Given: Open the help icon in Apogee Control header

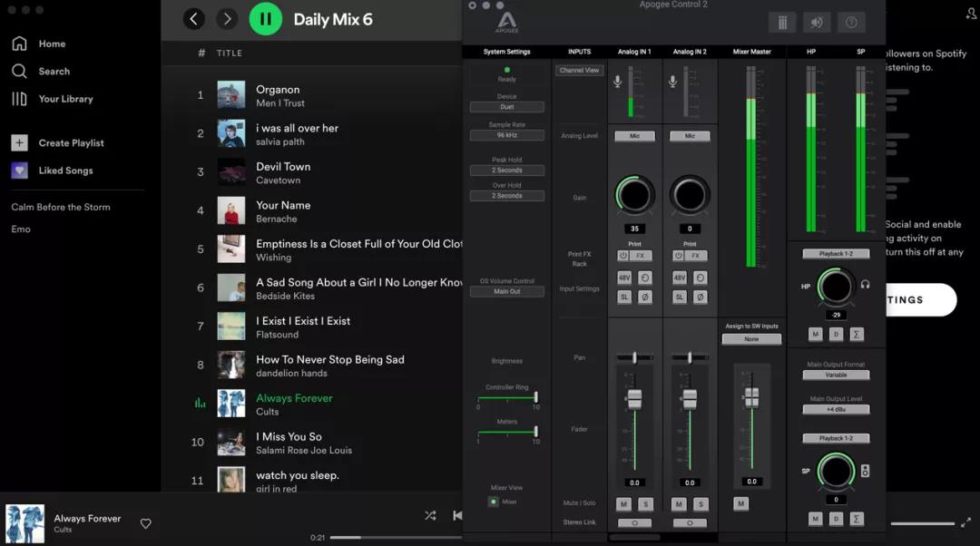Looking at the screenshot, I should [x=851, y=23].
